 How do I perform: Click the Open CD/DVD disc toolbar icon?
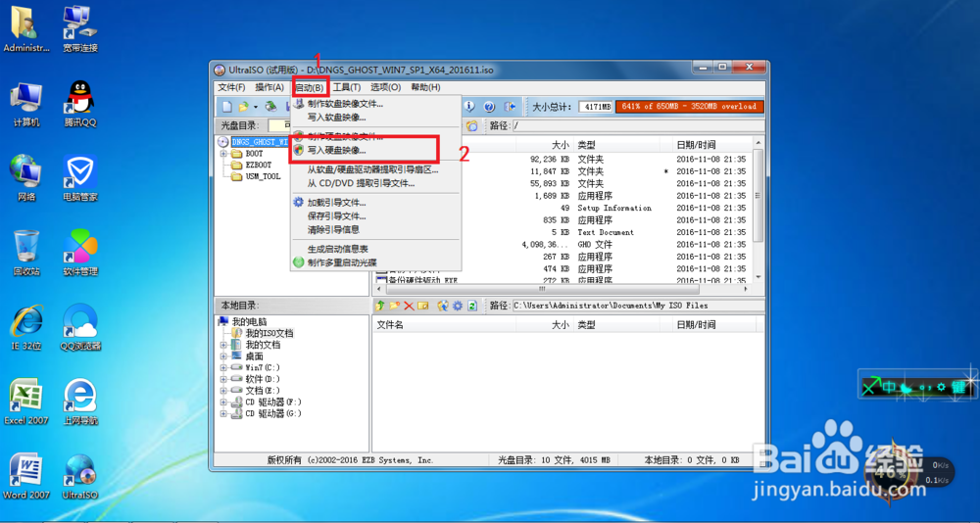(x=271, y=107)
